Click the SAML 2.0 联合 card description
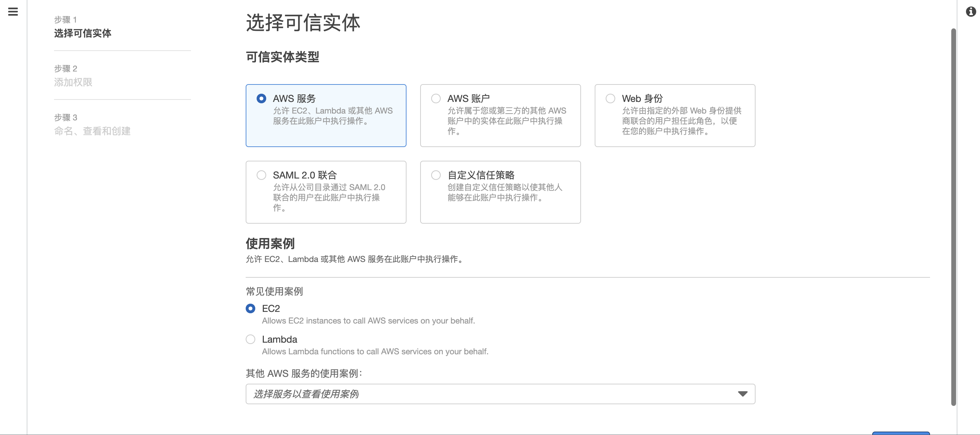The height and width of the screenshot is (435, 980). coord(329,197)
